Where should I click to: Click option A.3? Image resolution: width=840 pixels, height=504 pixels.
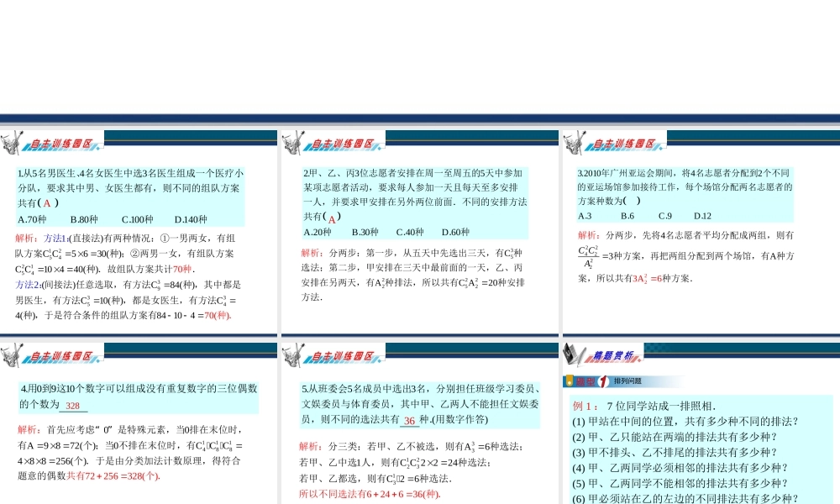point(585,216)
